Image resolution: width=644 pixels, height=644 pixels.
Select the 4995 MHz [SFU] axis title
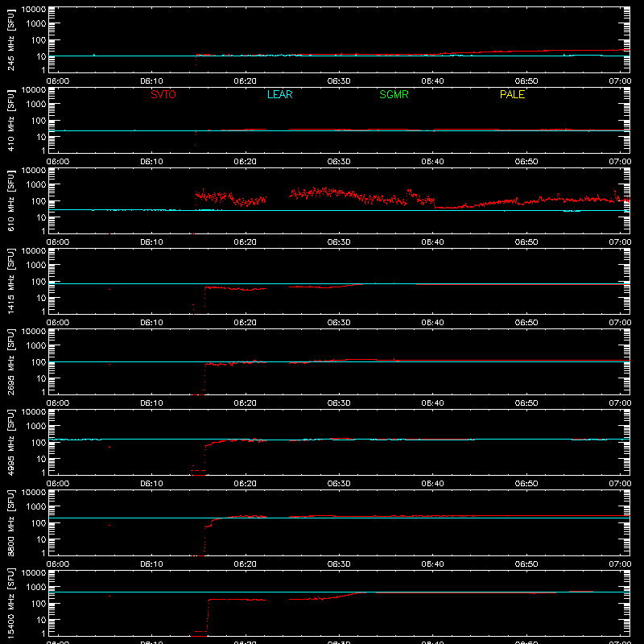(x=11, y=443)
